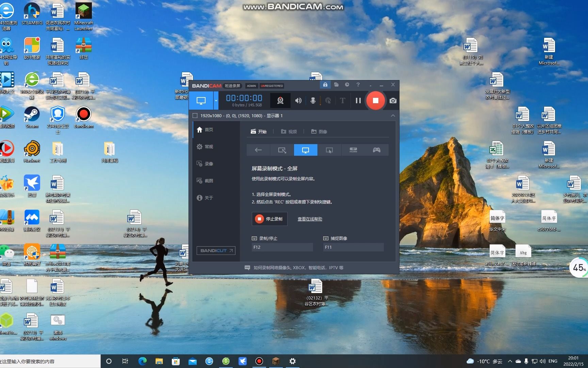Open the 截图 screenshot sidebar item
Screen dimensions: 588x368
(x=216, y=181)
